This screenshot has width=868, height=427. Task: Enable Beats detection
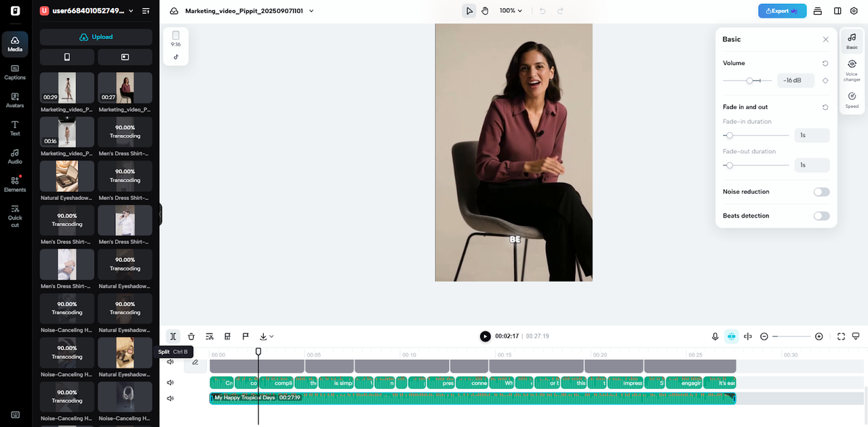pos(821,216)
